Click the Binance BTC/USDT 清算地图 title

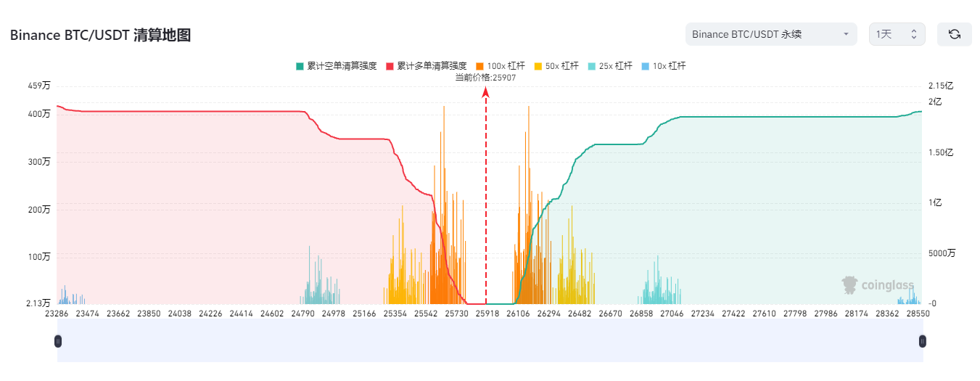pyautogui.click(x=100, y=35)
